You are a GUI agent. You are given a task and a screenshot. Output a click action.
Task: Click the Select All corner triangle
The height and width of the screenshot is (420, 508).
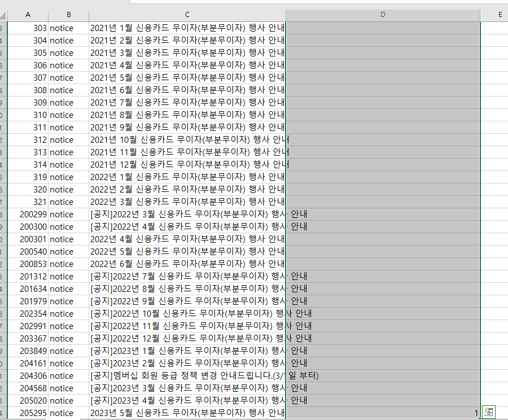[x=3, y=15]
